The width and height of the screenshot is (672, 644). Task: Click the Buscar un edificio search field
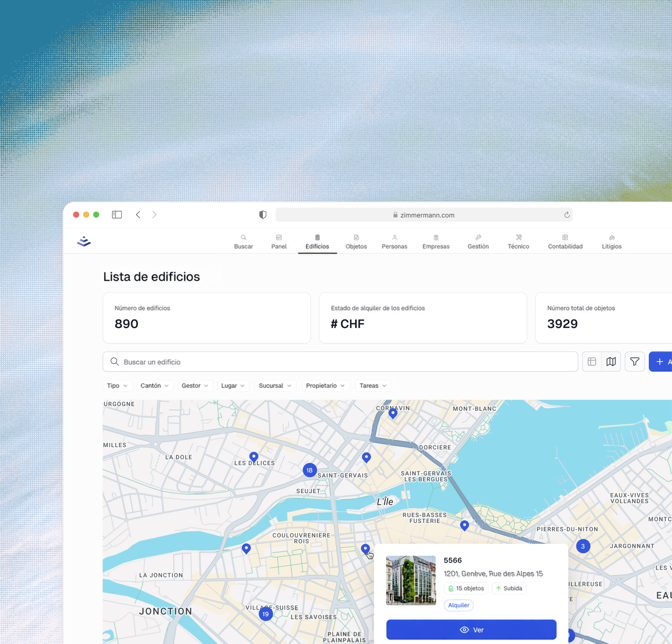click(340, 362)
